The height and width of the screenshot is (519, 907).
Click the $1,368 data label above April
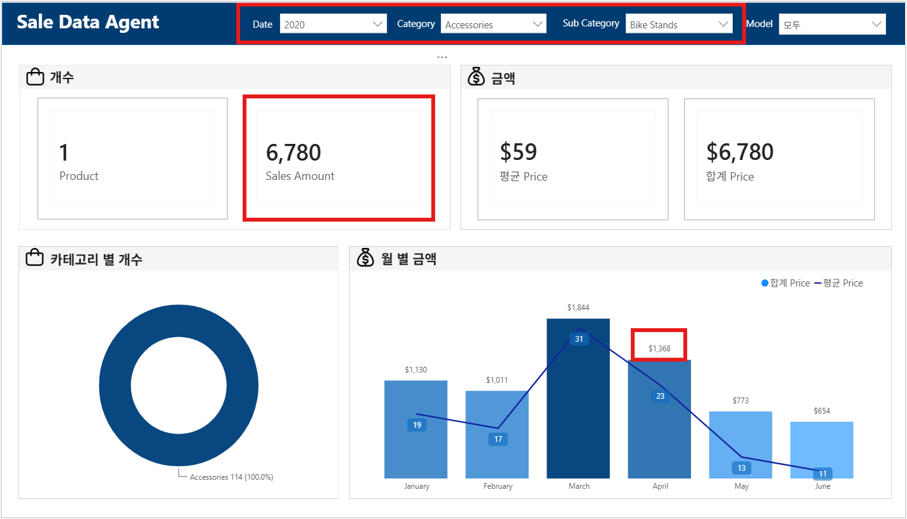point(659,348)
